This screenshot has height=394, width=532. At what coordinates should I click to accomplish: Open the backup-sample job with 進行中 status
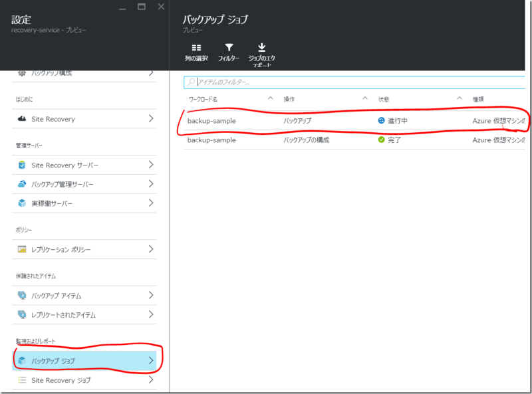tap(354, 121)
